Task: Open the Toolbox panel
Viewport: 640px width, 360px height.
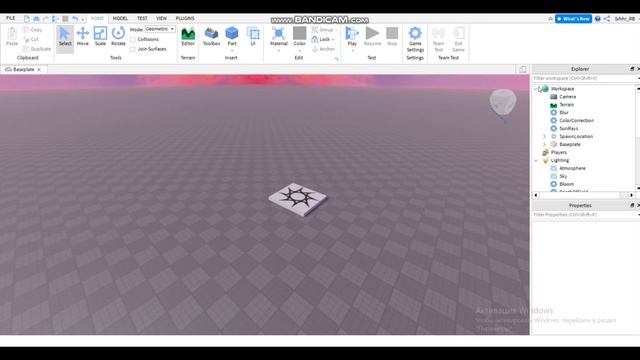Action: coord(211,36)
